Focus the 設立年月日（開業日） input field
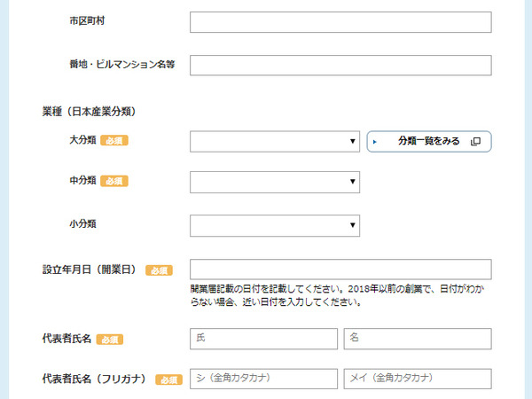 [340, 270]
